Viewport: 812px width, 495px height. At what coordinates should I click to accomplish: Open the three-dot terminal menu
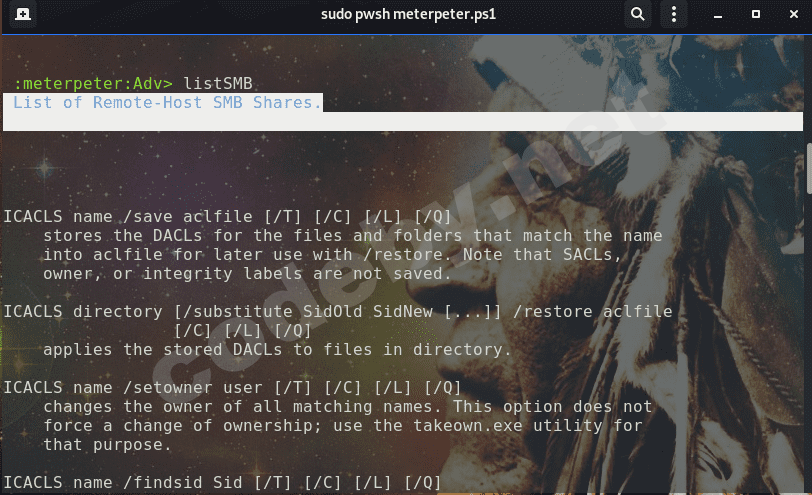click(674, 14)
